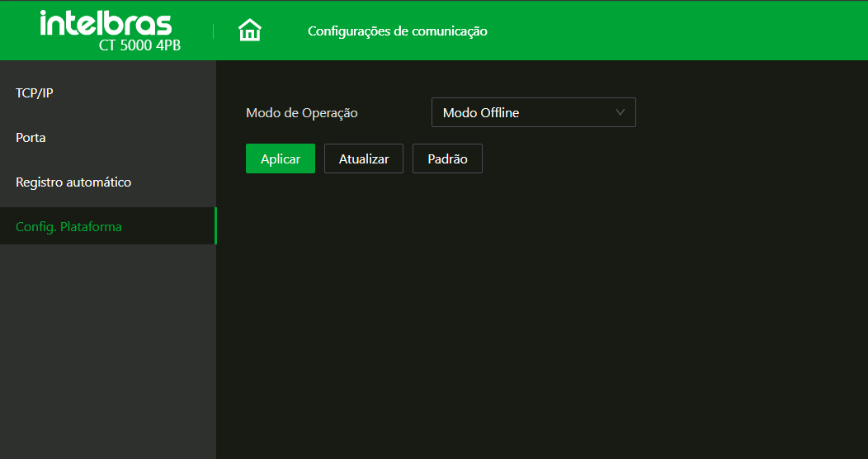The width and height of the screenshot is (868, 459).
Task: Click the 'Modo de Operação' label
Action: tap(302, 113)
